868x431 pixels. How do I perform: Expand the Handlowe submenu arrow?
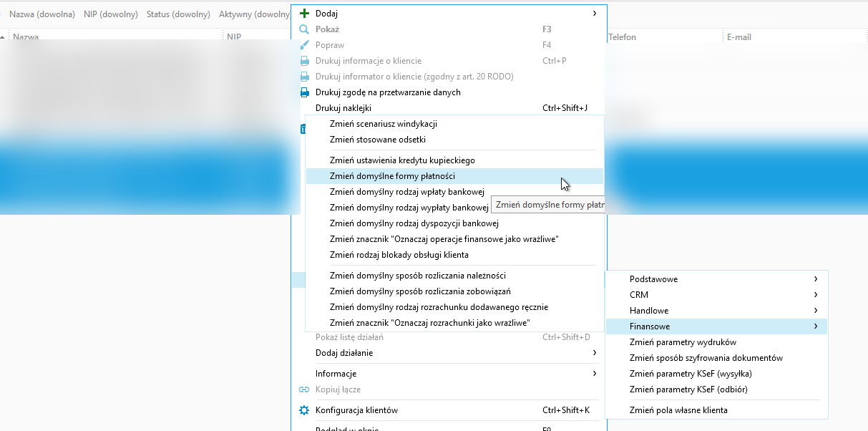[x=815, y=311]
